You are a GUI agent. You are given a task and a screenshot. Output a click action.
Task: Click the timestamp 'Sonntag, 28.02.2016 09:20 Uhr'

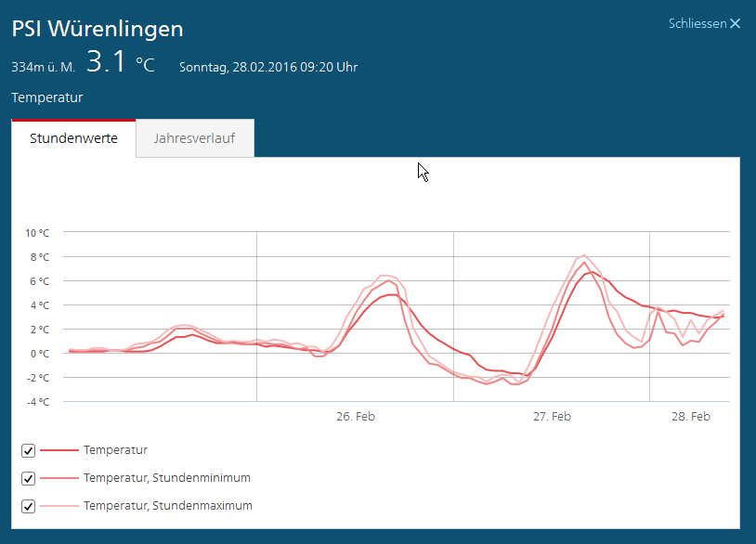click(268, 67)
